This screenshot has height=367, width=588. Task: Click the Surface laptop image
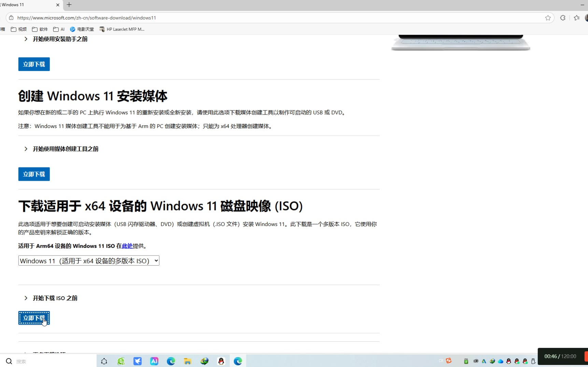(461, 42)
